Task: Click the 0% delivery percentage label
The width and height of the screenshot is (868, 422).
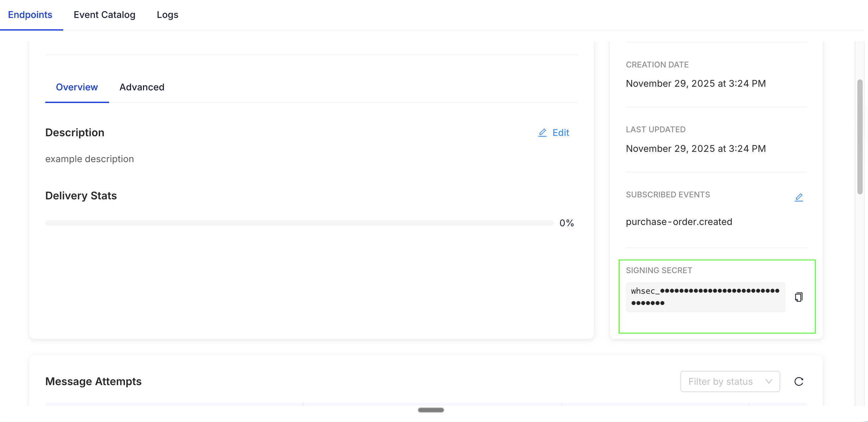Action: tap(567, 223)
